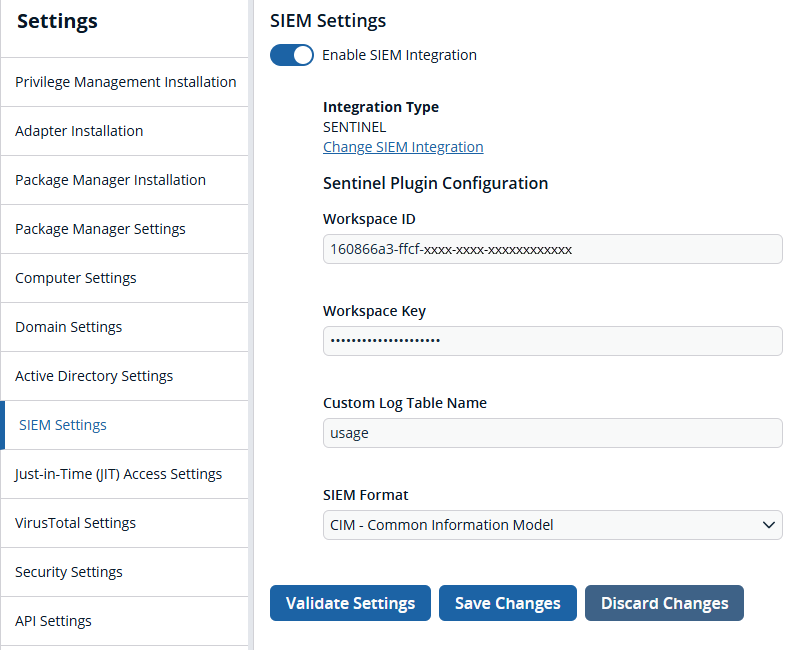Select Package Manager Settings
Image resolution: width=792 pixels, height=650 pixels.
pos(125,229)
